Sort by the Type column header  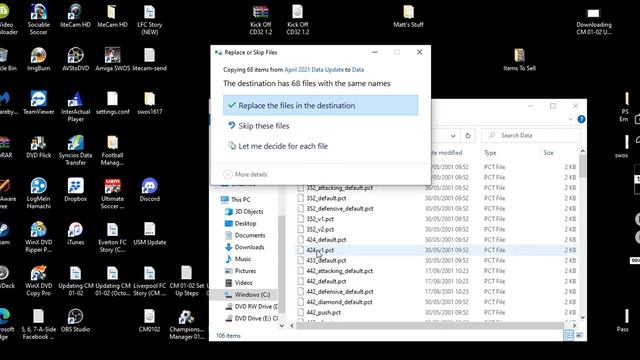click(490, 153)
